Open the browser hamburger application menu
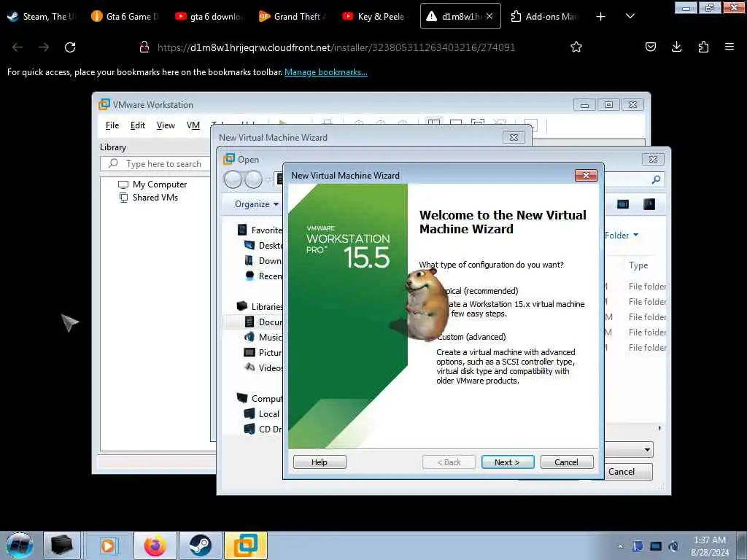 pos(729,47)
